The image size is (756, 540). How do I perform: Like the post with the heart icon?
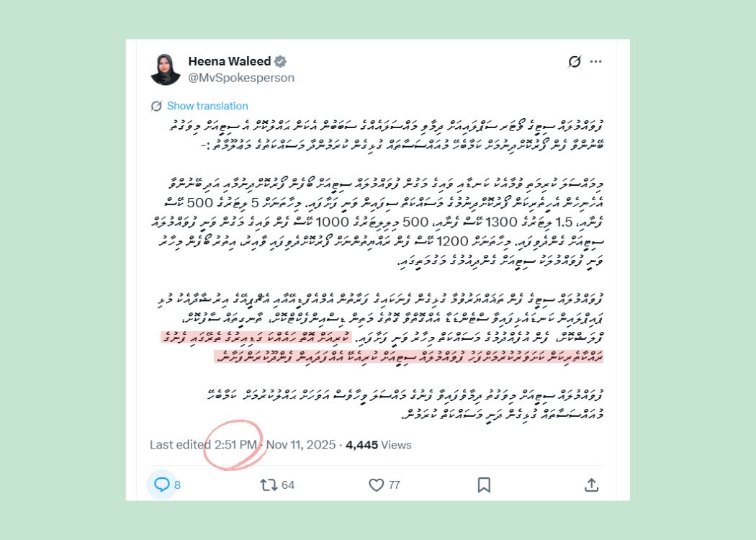pos(376,485)
